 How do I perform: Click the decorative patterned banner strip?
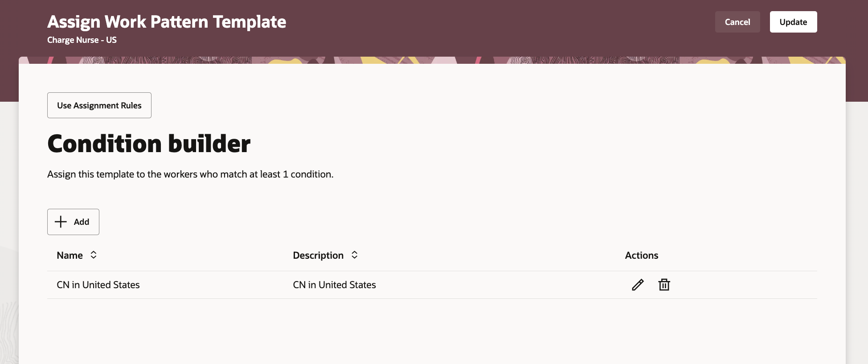pos(432,60)
